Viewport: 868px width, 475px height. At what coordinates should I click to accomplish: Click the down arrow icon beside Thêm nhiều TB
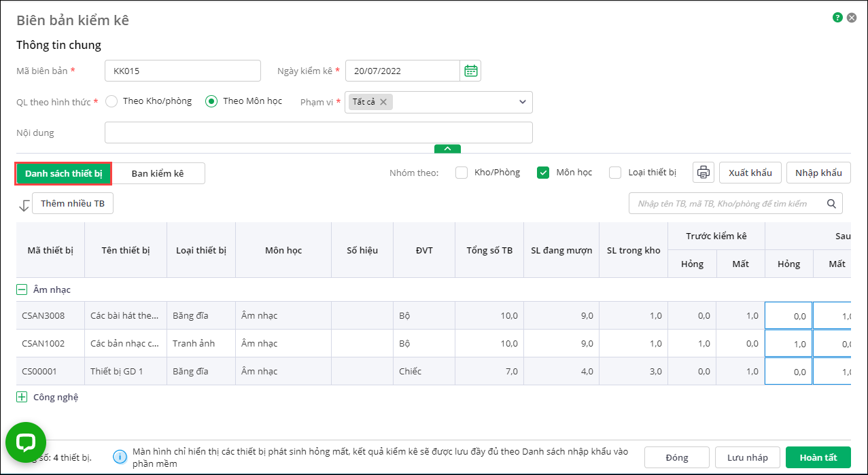click(x=24, y=205)
